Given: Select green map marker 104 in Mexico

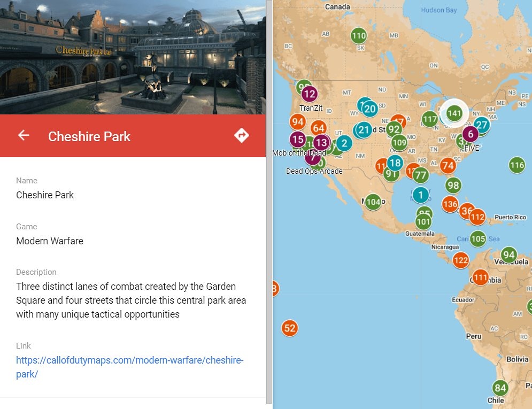Looking at the screenshot, I should (373, 202).
